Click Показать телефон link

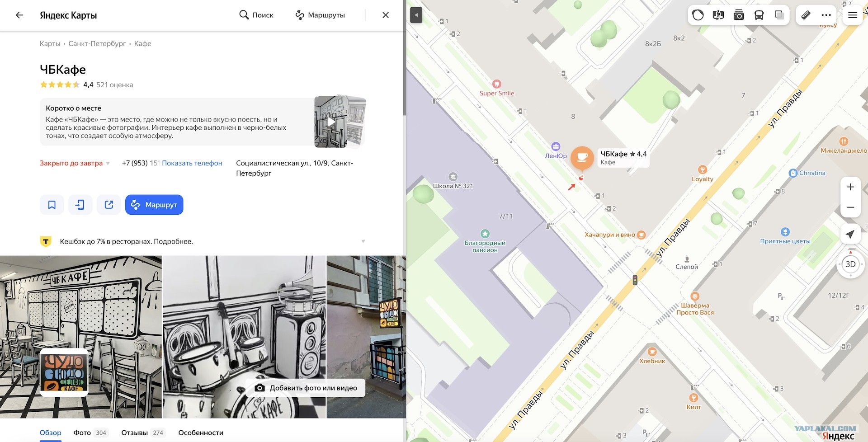point(192,163)
